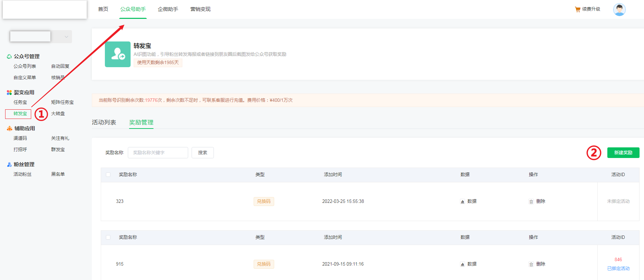Click reward name 323
Screen dimensions: 644x280
(120, 202)
